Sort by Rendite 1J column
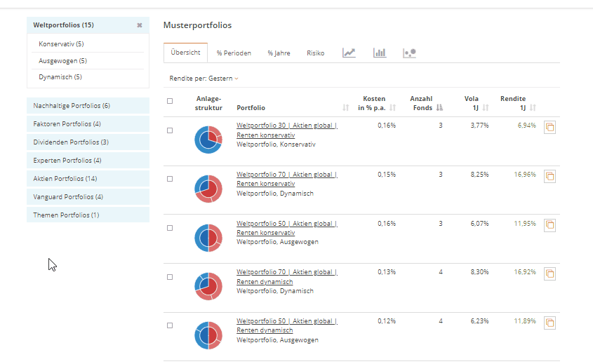The height and width of the screenshot is (364, 593). point(533,108)
